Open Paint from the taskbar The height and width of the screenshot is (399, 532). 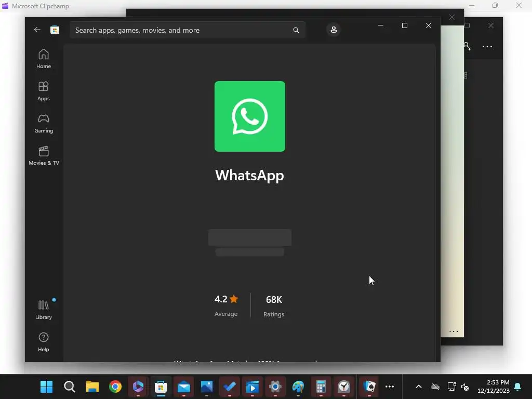pyautogui.click(x=298, y=387)
